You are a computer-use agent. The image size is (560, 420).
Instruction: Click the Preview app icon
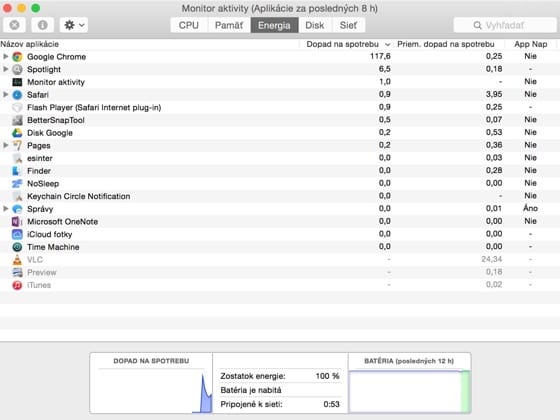point(17,272)
